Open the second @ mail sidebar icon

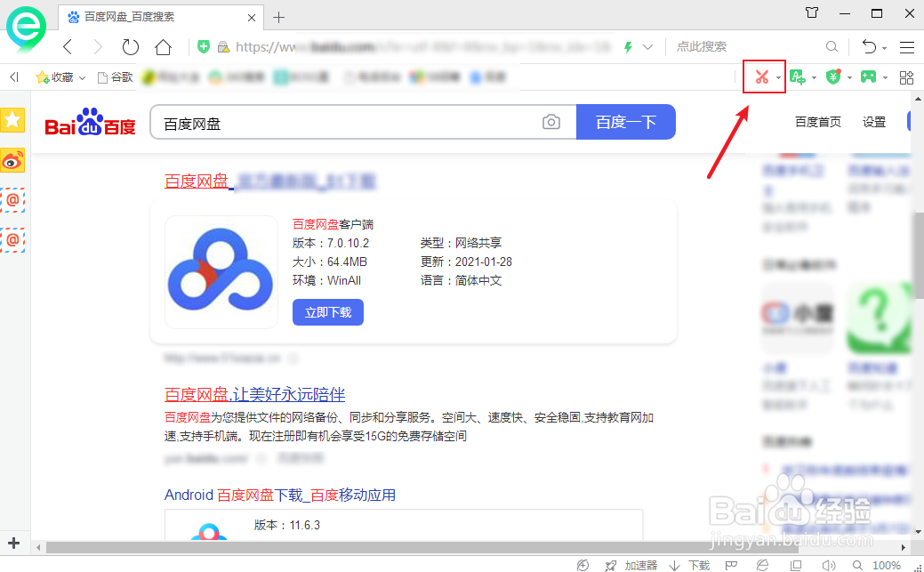(12, 239)
